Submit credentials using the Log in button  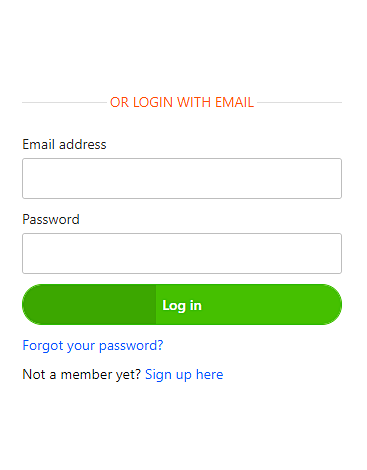[x=182, y=304]
